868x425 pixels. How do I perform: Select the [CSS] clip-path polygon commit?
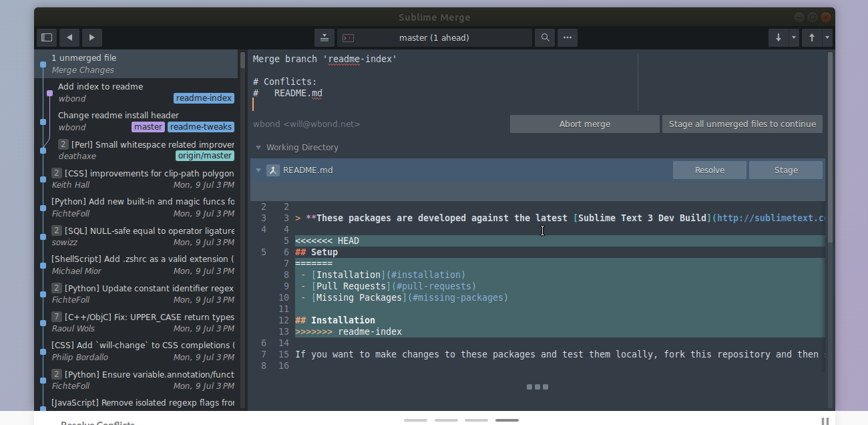[136, 178]
